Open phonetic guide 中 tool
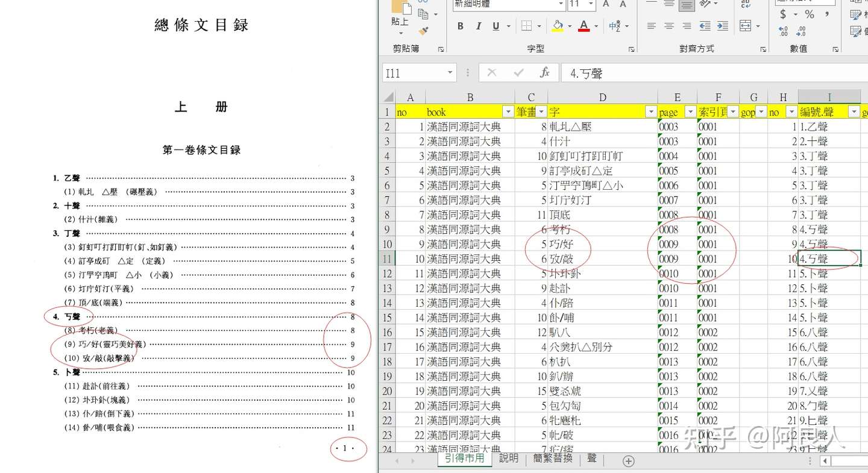Screen dimensions: 868x473 [x=615, y=26]
